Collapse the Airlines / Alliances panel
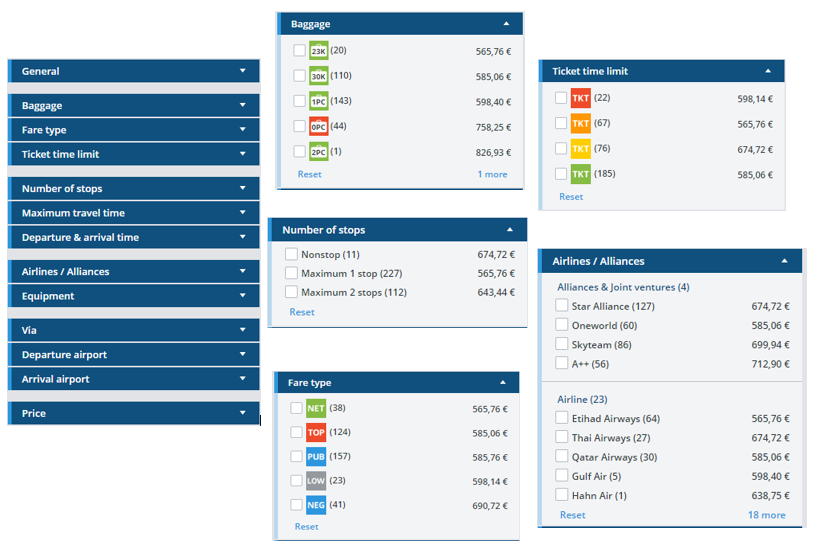Screen dimensions: 813x555 pos(785,261)
